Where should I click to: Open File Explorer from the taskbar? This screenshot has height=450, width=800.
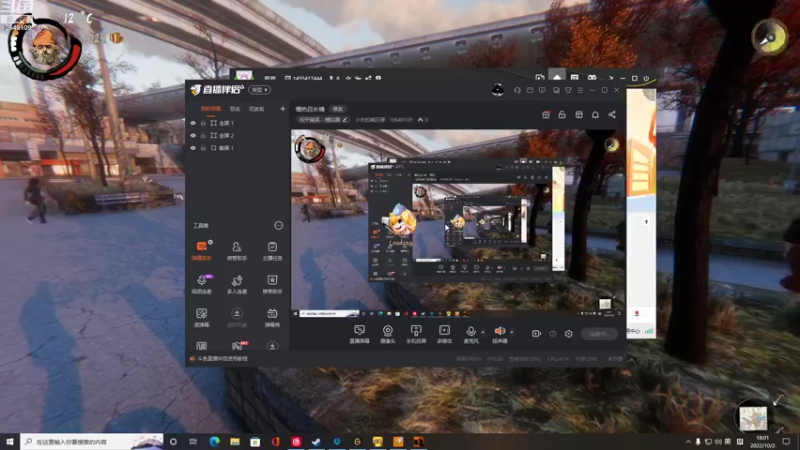click(235, 441)
